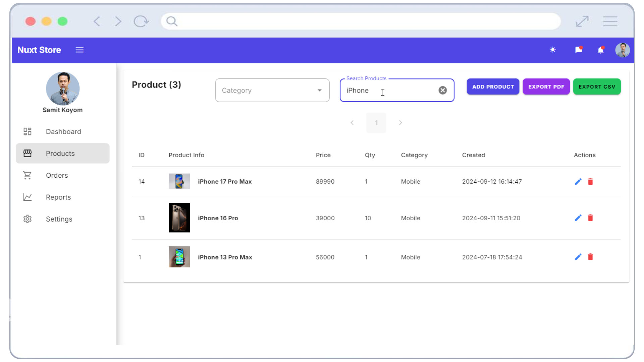
Task: Click the Dashboard grid icon
Action: point(28,131)
